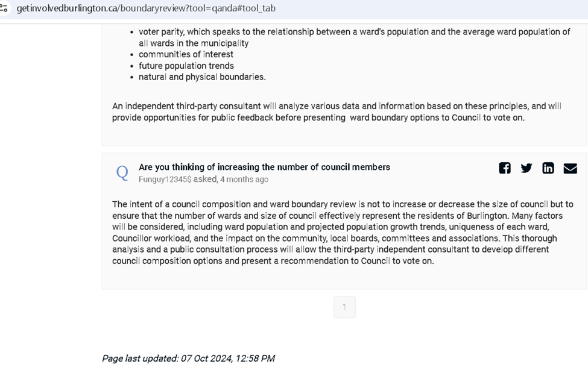Click the username Funguy12345$
588x370 pixels.
pos(165,180)
